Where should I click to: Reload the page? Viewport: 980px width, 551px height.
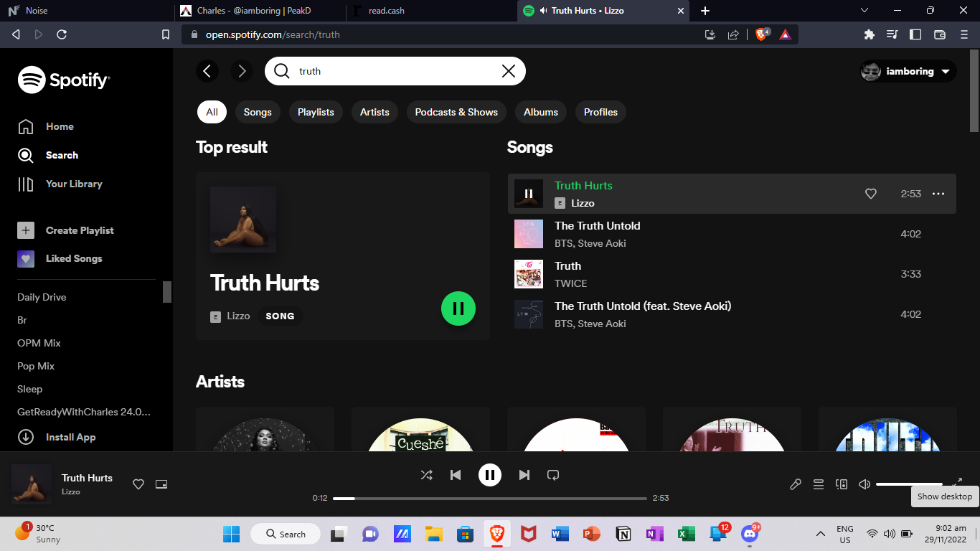[x=62, y=34]
